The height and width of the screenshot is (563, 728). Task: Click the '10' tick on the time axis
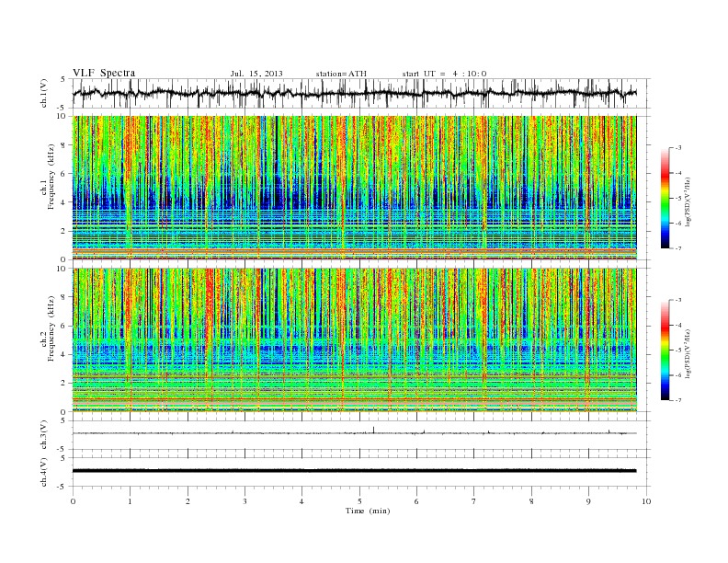coord(646,501)
